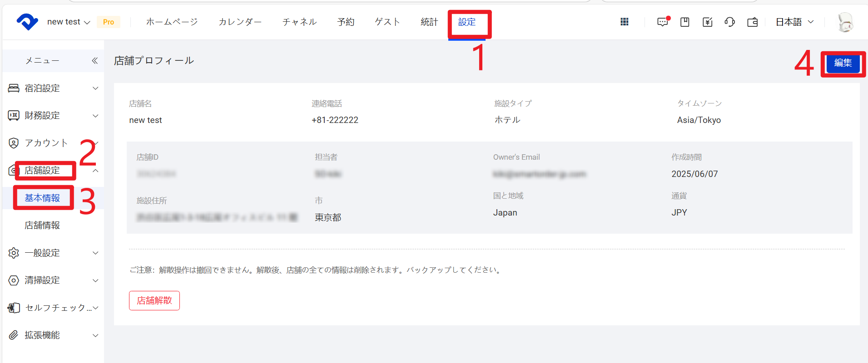Select 店舗情報 in the sidebar

tap(42, 226)
